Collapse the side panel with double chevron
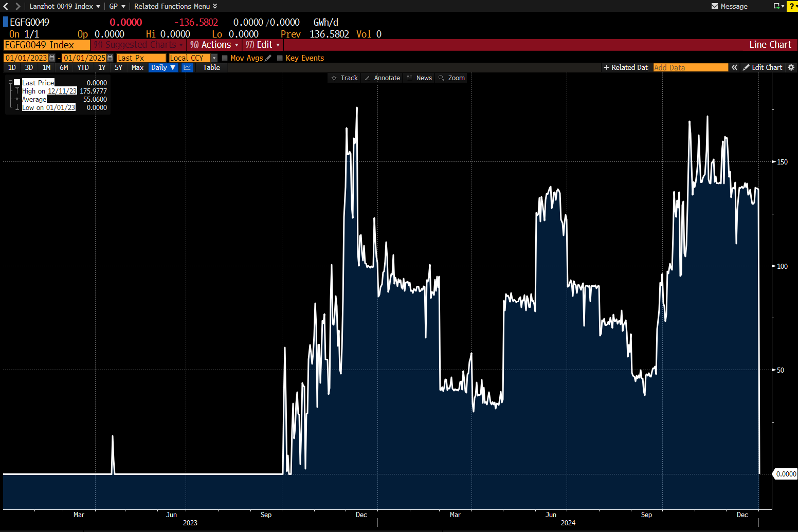This screenshot has width=798, height=532. tap(734, 67)
